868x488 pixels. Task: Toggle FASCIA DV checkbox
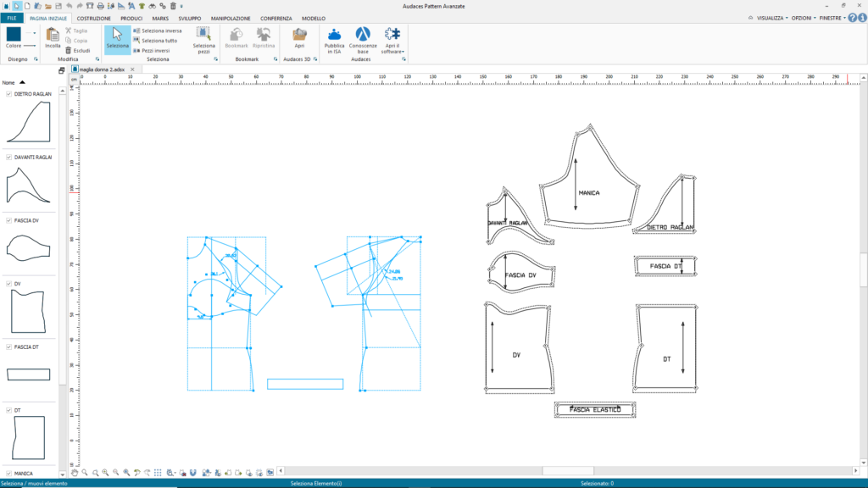tap(8, 220)
